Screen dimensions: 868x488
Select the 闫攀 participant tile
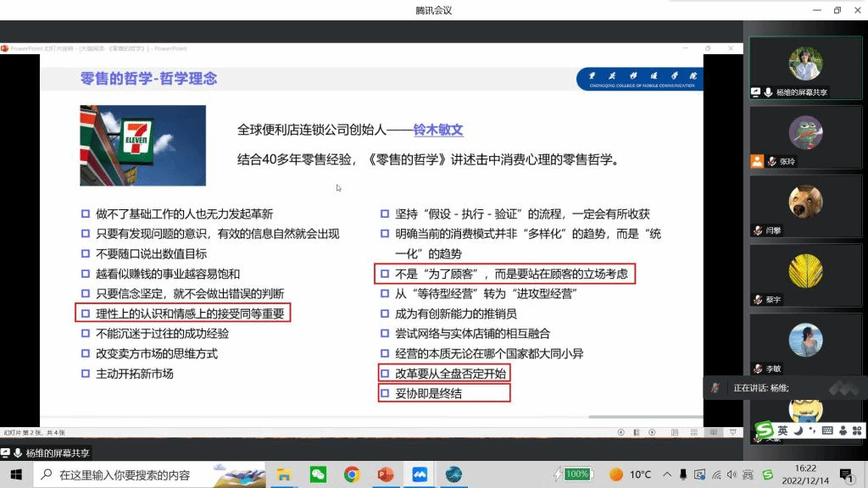[805, 207]
